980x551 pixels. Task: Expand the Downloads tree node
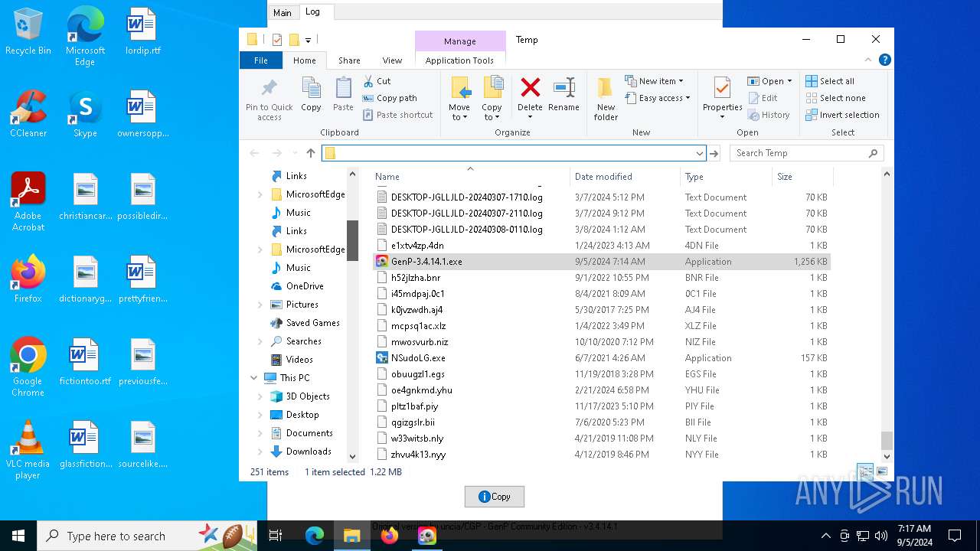pos(260,452)
